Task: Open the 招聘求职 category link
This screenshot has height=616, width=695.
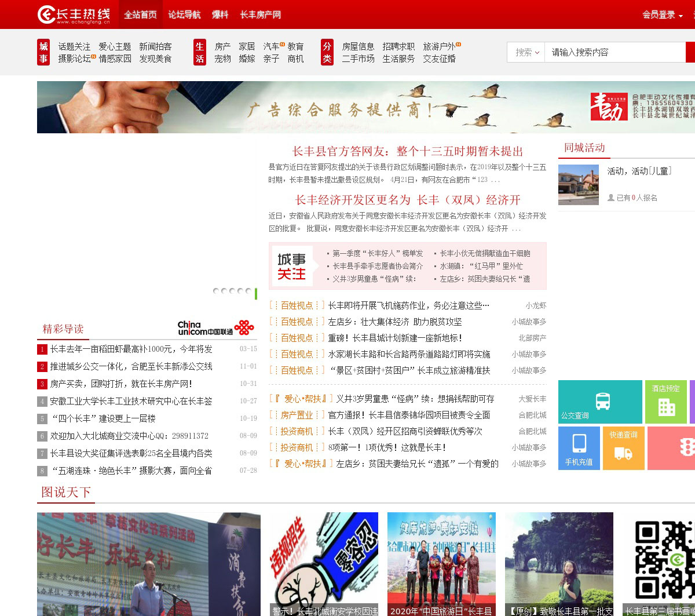Action: tap(398, 46)
